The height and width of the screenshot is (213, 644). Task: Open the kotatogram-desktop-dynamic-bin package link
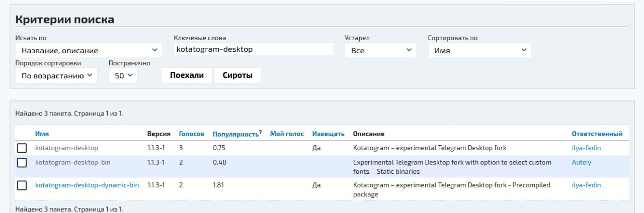[87, 185]
